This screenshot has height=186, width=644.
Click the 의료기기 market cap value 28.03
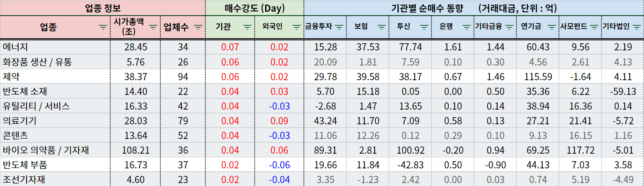(135, 121)
